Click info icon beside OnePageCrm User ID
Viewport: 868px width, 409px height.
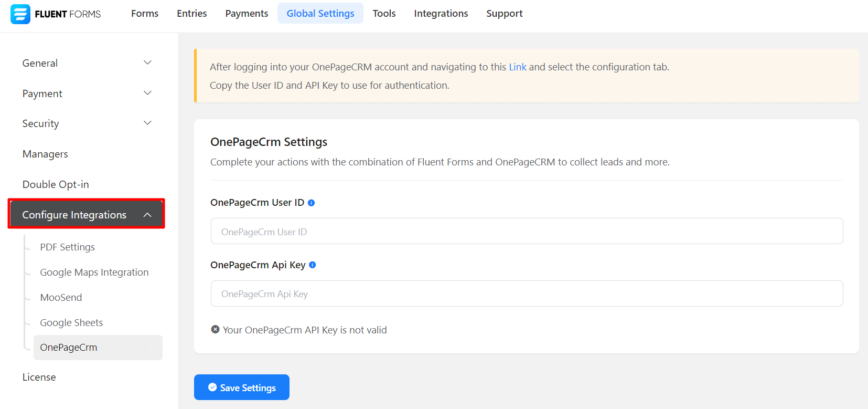pos(311,203)
